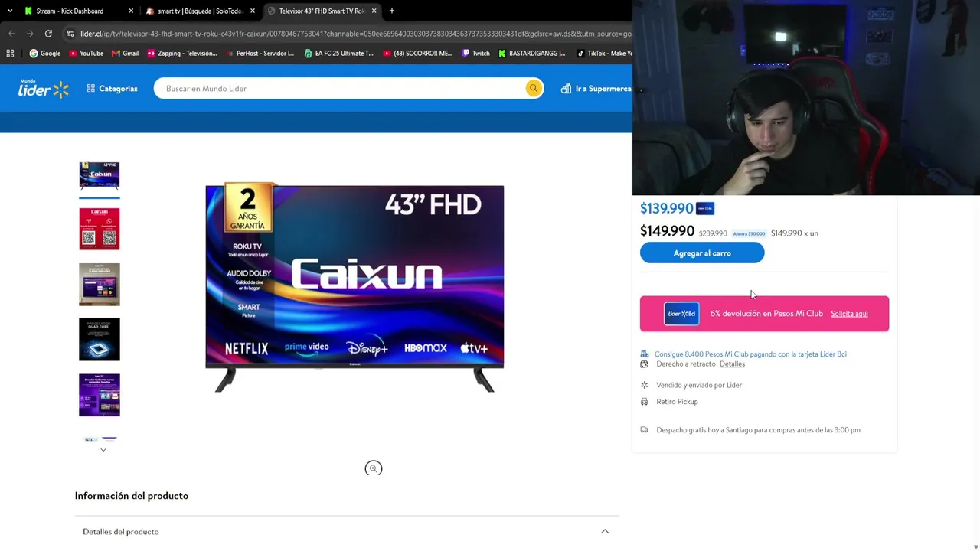Viewport: 980px width, 551px height.
Task: Open Detalles link for Derecho a retracto
Action: [732, 364]
